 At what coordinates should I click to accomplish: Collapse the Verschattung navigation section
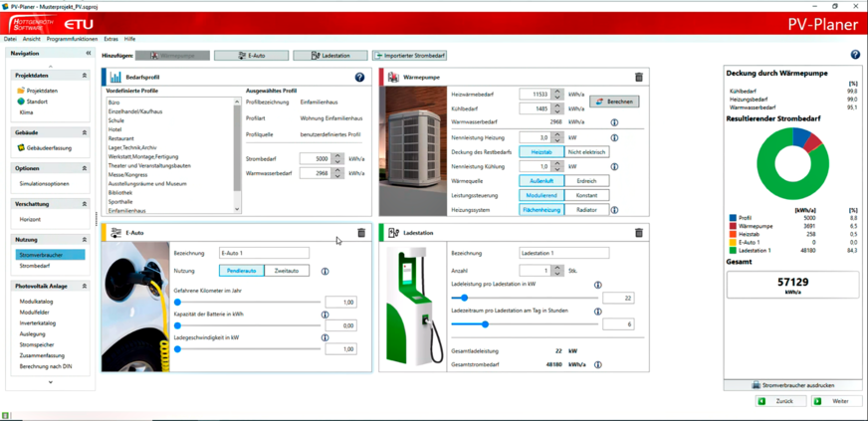pyautogui.click(x=85, y=204)
